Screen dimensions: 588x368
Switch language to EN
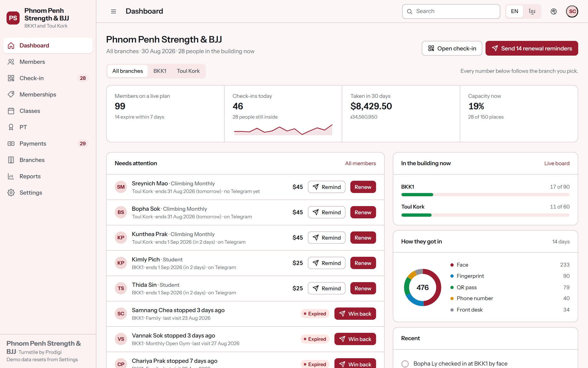[514, 11]
